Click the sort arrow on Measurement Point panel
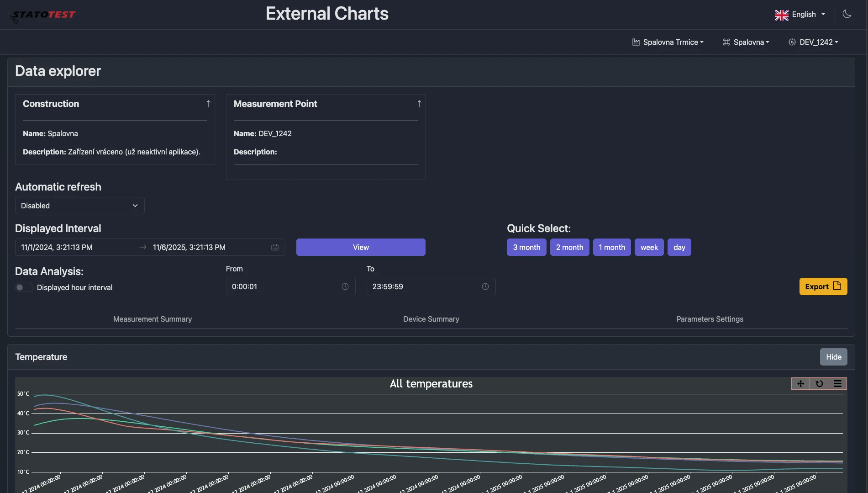Viewport: 868px width, 493px height. click(x=419, y=103)
